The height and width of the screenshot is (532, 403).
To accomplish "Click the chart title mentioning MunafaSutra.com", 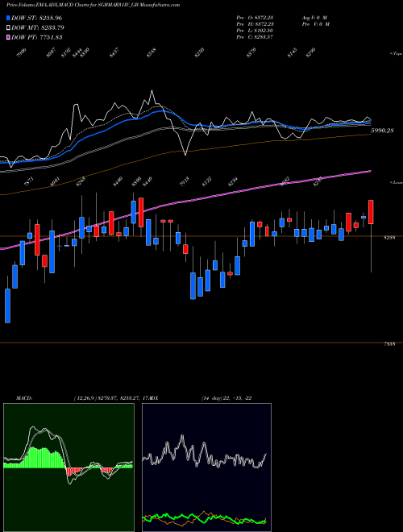I will pyautogui.click(x=93, y=5).
